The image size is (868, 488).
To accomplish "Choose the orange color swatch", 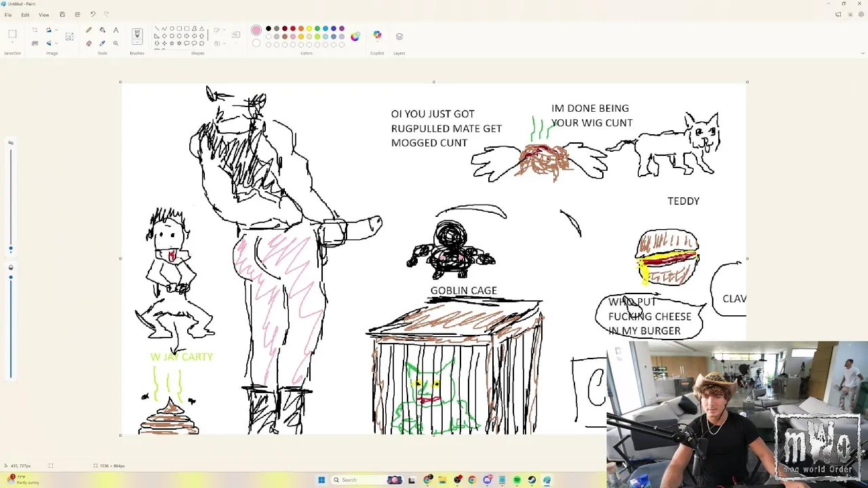I will pos(301,29).
